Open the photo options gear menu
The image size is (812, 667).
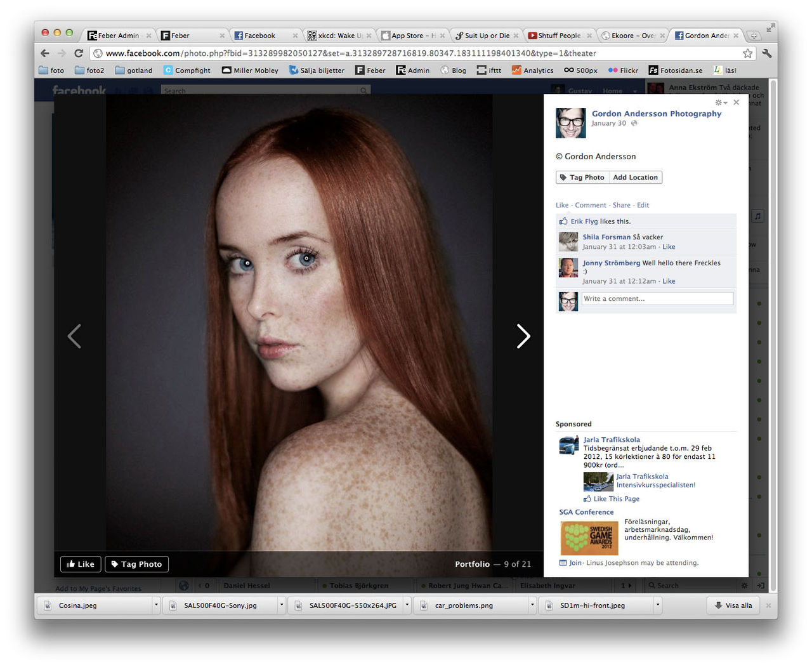720,102
